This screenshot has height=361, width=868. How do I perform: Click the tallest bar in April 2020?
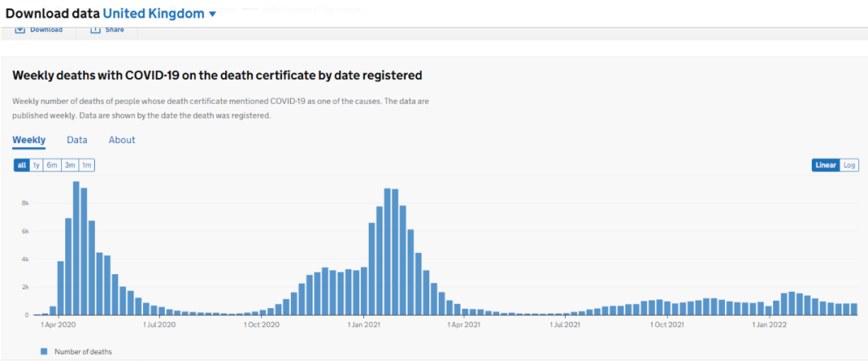click(76, 248)
